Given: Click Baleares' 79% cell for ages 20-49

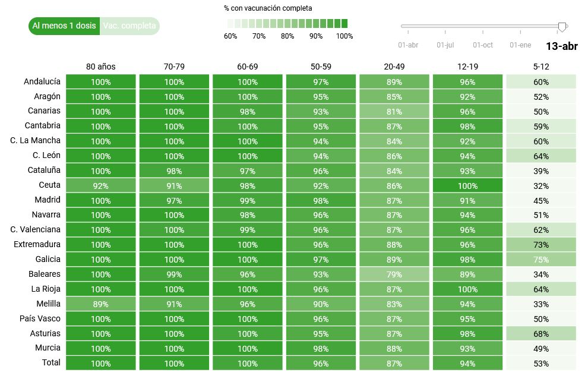Looking at the screenshot, I should tap(394, 274).
